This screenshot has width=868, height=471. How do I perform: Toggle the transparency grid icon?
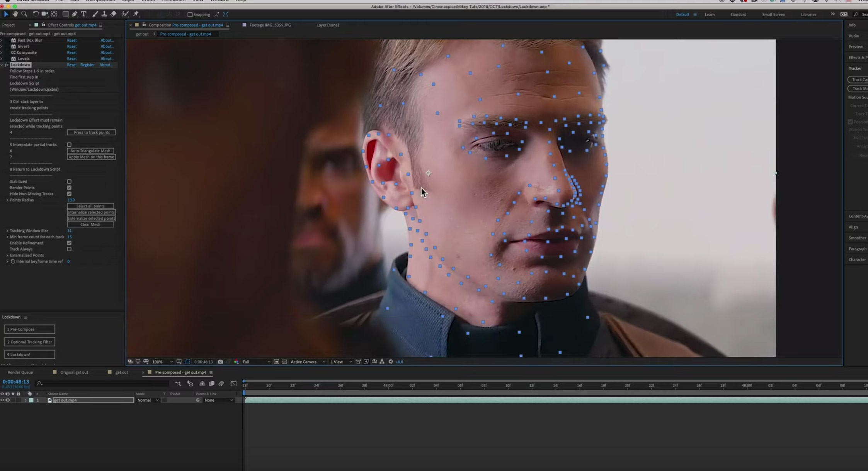(x=284, y=362)
